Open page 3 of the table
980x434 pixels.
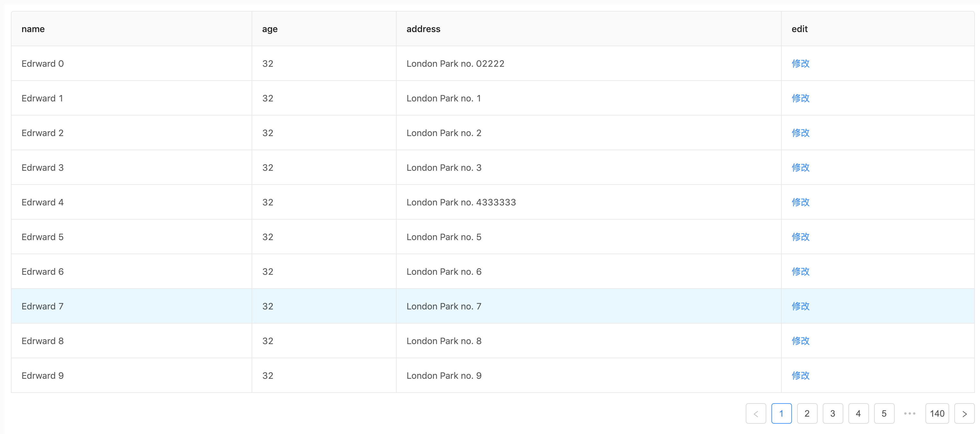tap(833, 413)
